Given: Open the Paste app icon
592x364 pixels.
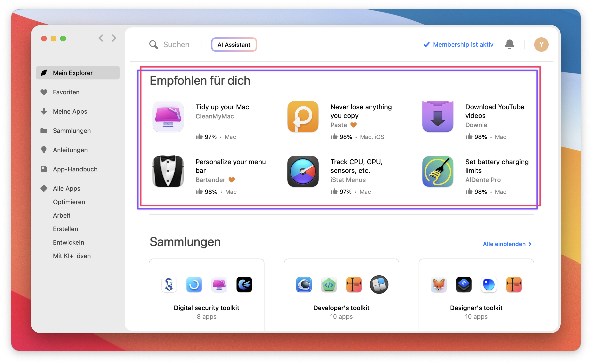Looking at the screenshot, I should 303,117.
